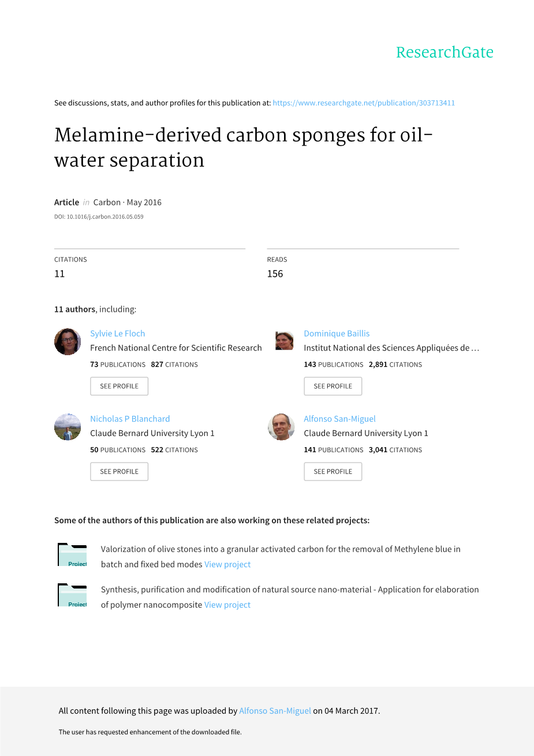Viewport: 534px width, 756px height.
Task: Click the olive stones project folder icon
Action: tap(72, 555)
